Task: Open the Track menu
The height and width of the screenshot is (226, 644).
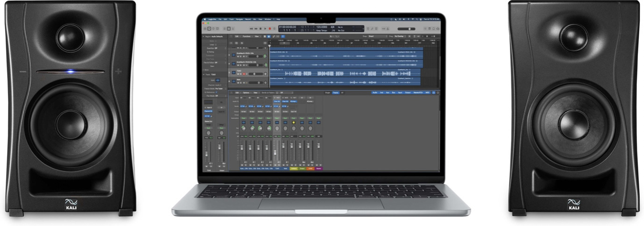Action: pyautogui.click(x=231, y=19)
